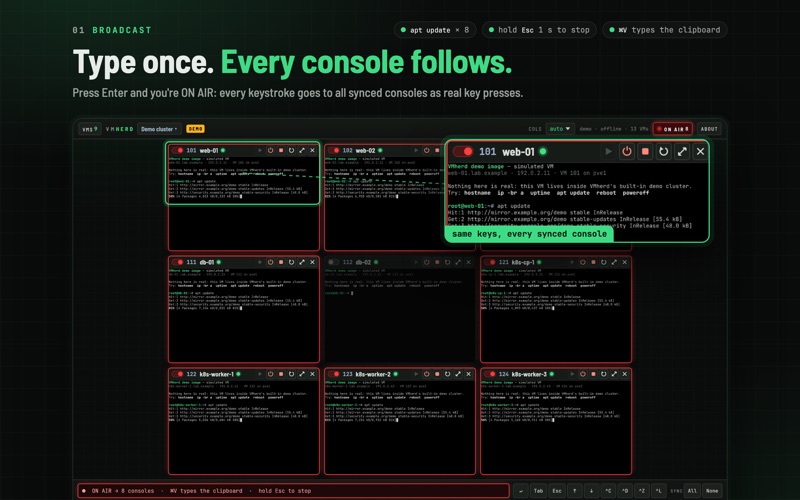Click red stop icon in magnified web-01 header
This screenshot has height=500, width=800.
coord(645,152)
